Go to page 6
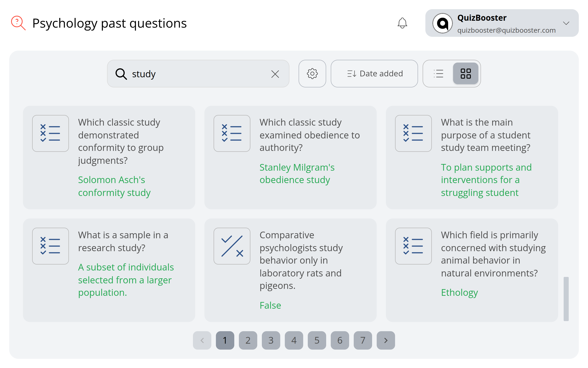 tap(340, 340)
